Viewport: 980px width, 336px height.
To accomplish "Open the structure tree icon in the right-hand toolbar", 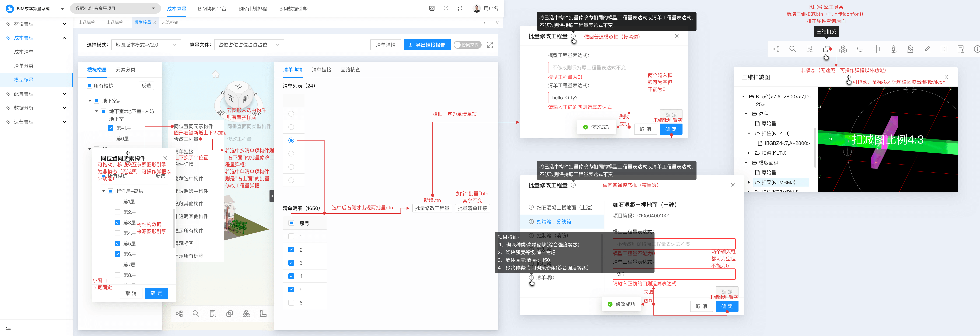I will point(776,49).
